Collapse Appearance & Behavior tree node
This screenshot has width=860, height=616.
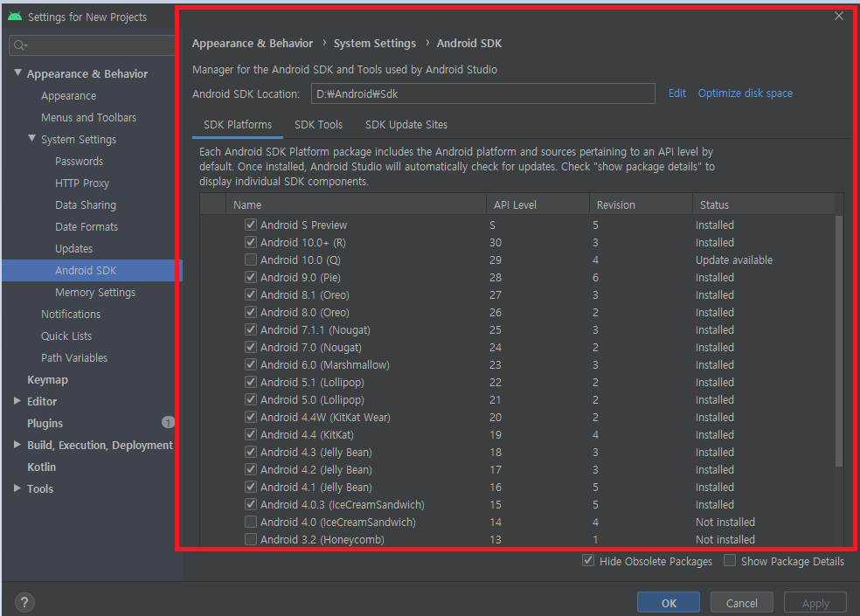tap(17, 73)
